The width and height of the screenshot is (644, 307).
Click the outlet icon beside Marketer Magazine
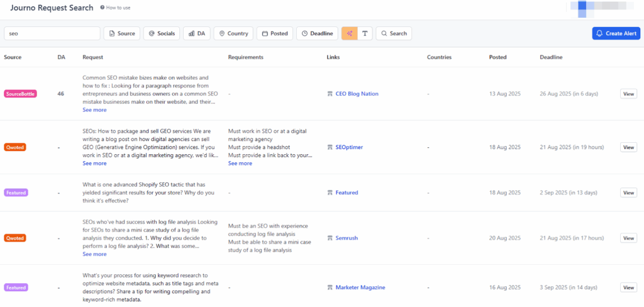coord(330,287)
